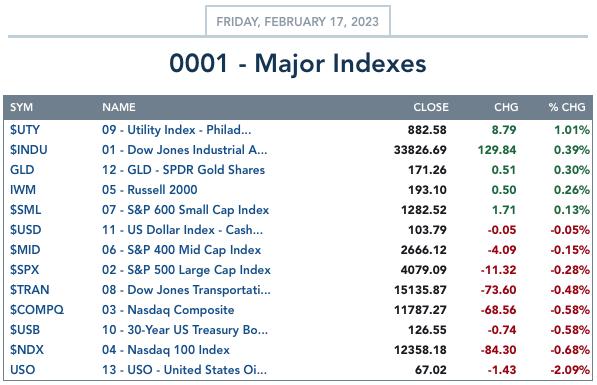Open the USO ticker symbol
The width and height of the screenshot is (597, 385).
coord(22,370)
